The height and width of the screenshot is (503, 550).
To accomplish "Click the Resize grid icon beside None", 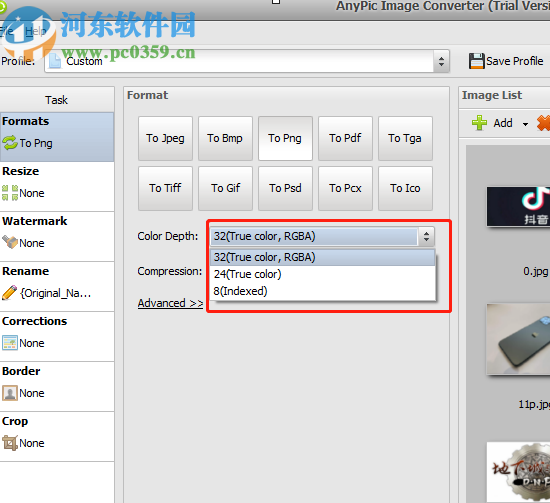I will pos(10,193).
